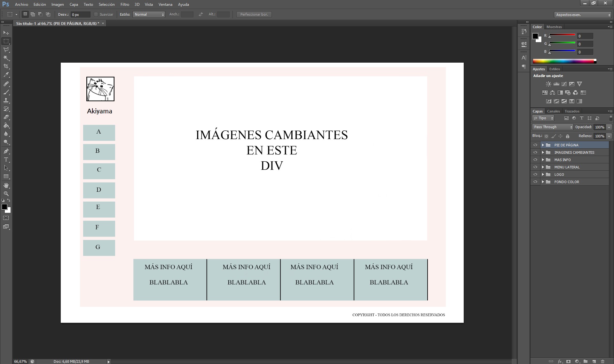Select the Eraser tool
This screenshot has width=614, height=364.
(x=6, y=117)
